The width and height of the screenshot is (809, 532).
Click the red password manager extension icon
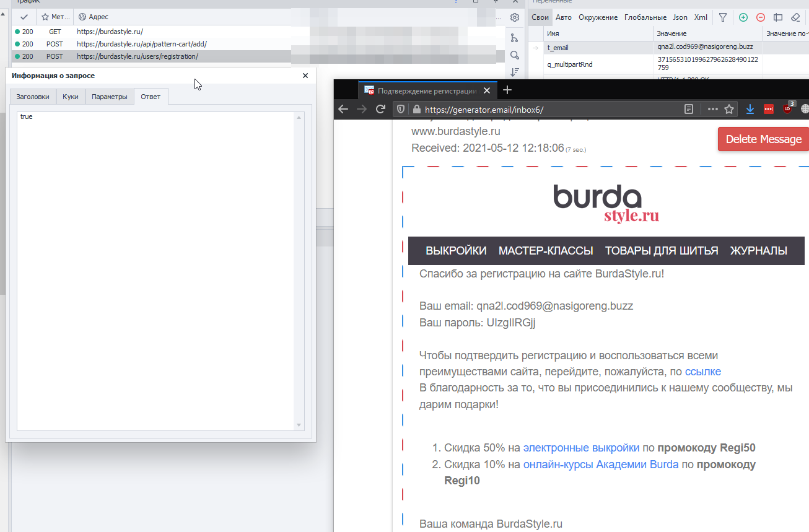tap(769, 109)
